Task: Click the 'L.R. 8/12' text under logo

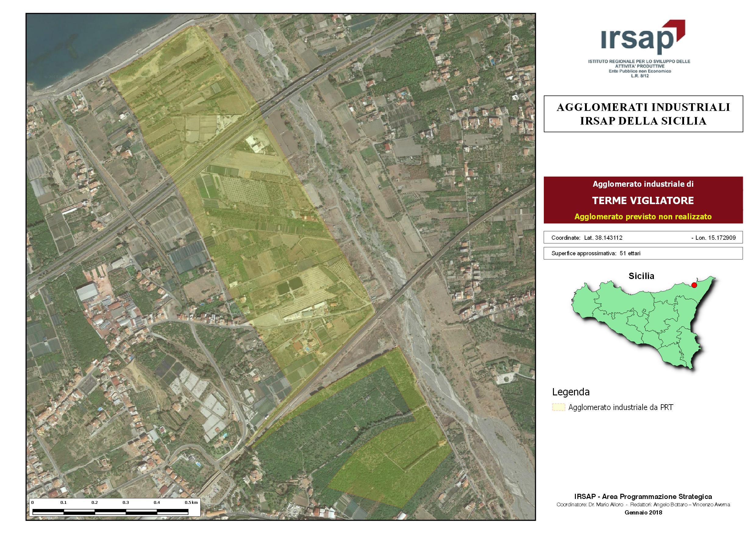Action: coord(639,76)
